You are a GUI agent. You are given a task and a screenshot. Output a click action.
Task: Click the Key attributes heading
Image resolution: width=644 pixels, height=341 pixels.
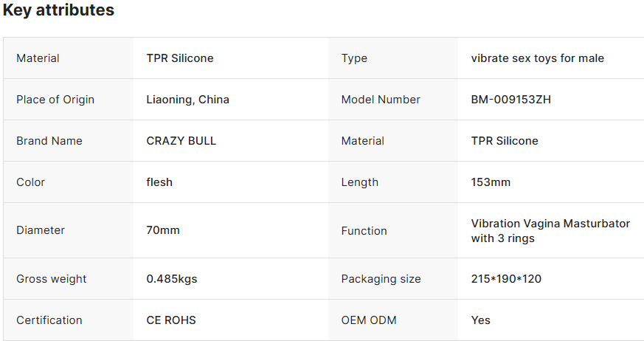(58, 10)
